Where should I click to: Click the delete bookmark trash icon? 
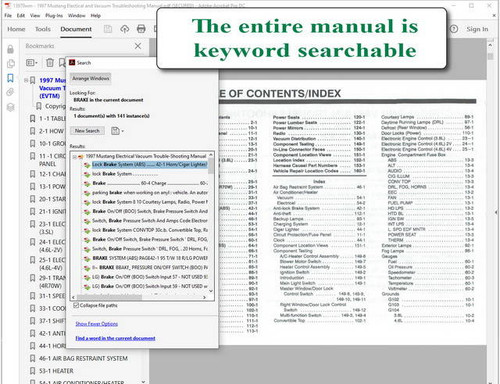pyautogui.click(x=50, y=62)
